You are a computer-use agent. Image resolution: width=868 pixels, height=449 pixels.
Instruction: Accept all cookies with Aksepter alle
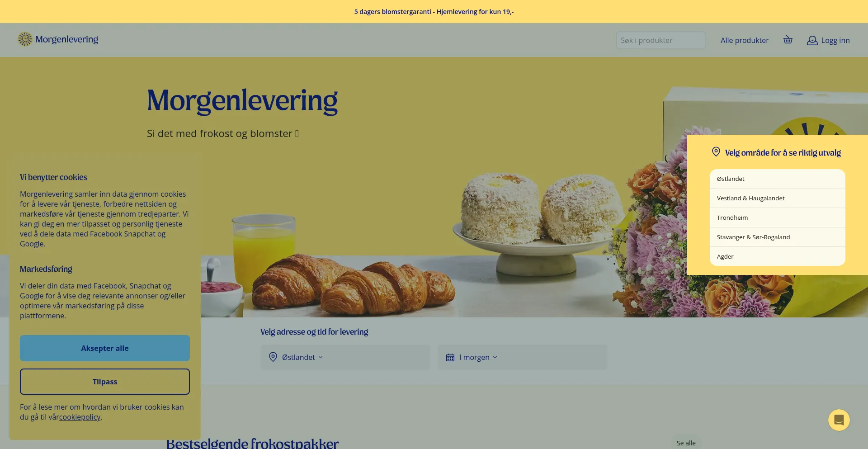pos(105,348)
